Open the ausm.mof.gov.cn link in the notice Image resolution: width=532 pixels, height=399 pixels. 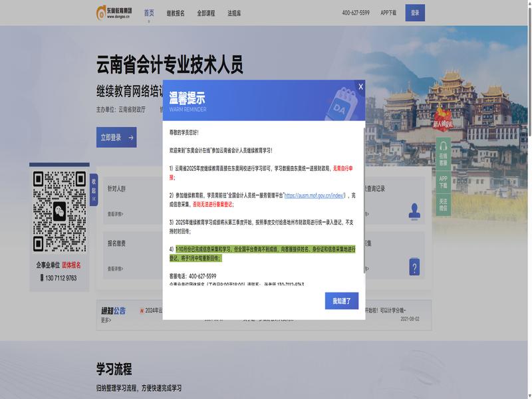click(x=314, y=196)
